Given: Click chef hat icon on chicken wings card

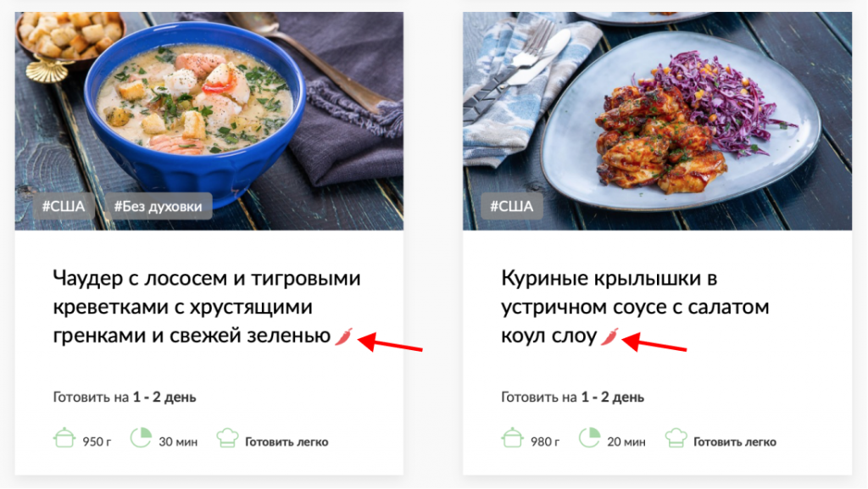Looking at the screenshot, I should [x=676, y=437].
